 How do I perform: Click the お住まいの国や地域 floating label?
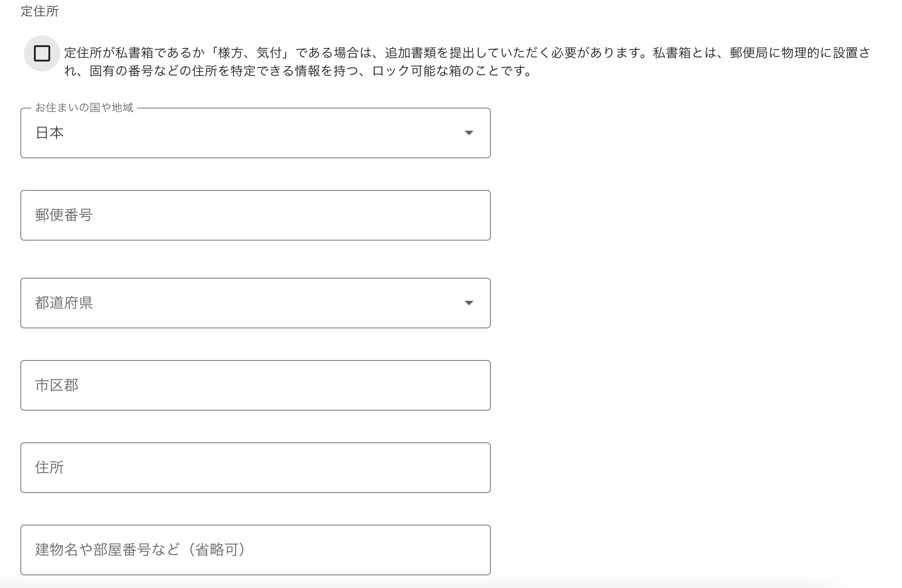tap(85, 108)
